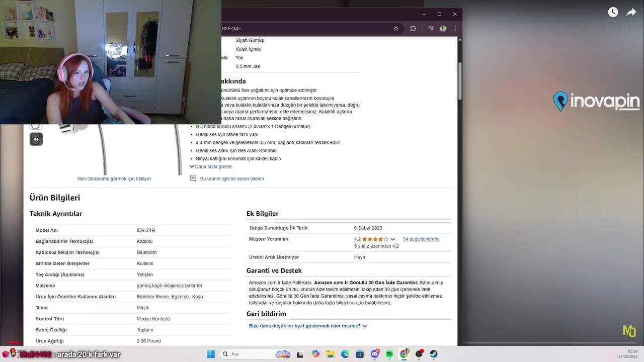Click the Medya Kontrolü value
Viewport: 644px width, 362px height.
pos(153,319)
